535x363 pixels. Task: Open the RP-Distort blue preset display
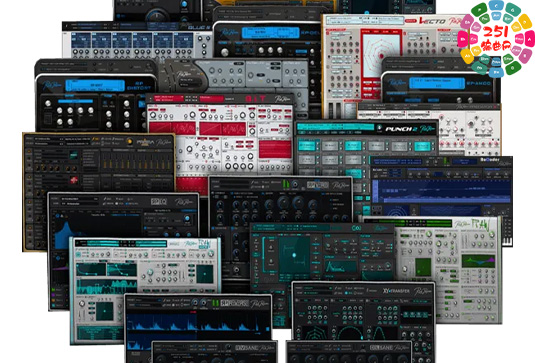[96, 86]
